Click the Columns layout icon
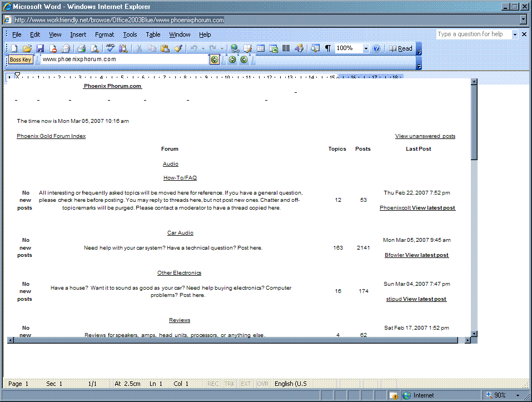Viewport: 532px width, 402px height. [x=286, y=49]
